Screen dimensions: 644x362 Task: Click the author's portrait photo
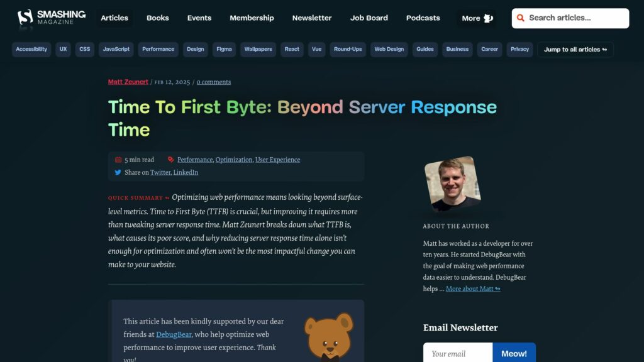coord(453,184)
